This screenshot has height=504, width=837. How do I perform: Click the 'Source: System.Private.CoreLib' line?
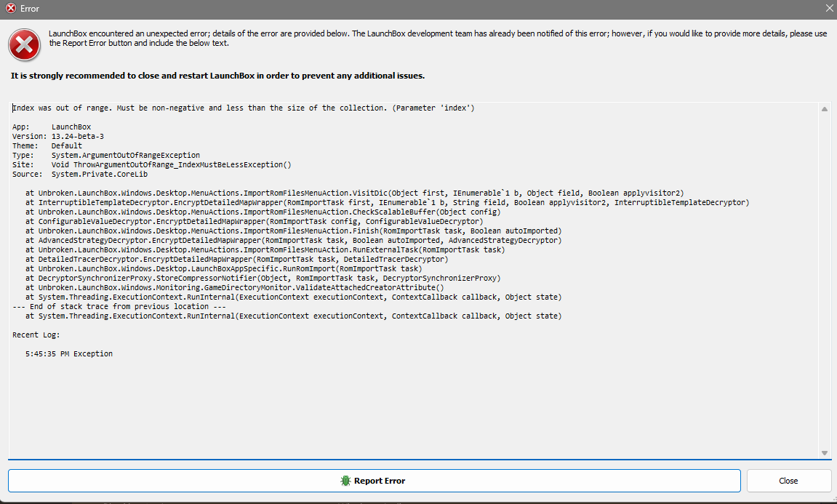click(x=80, y=174)
